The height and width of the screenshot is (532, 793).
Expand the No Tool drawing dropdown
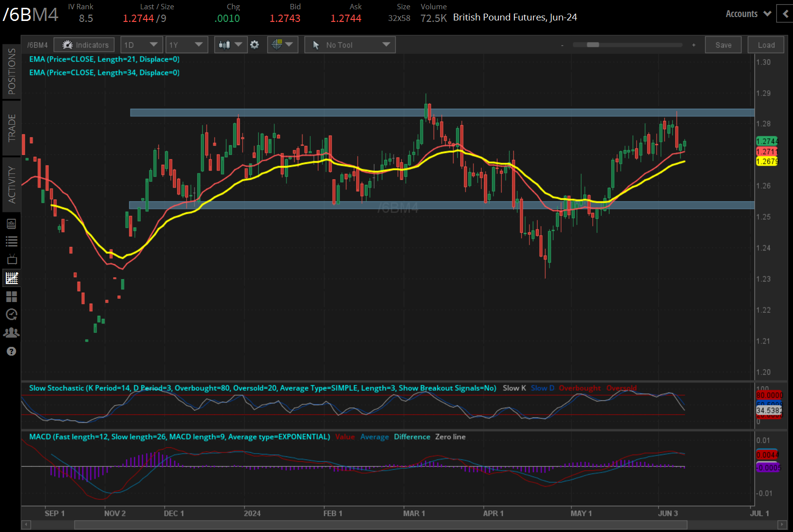coord(350,45)
